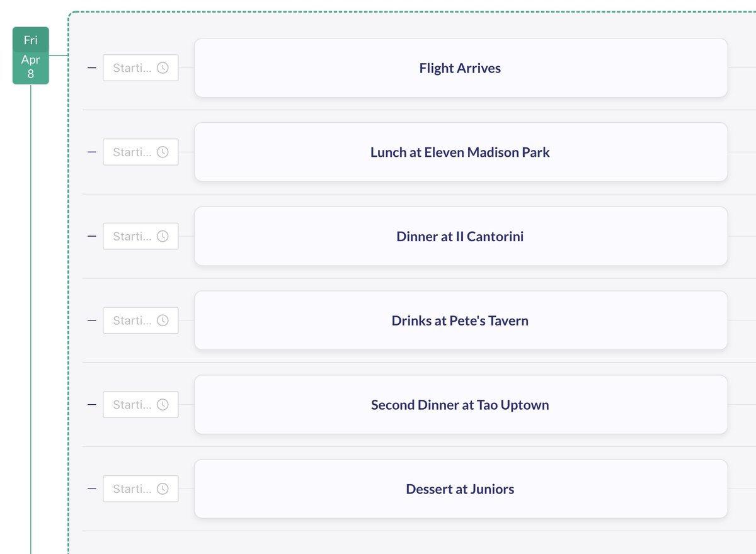Click the dash icon left of Flight Arrives
The image size is (756, 554).
[x=92, y=68]
